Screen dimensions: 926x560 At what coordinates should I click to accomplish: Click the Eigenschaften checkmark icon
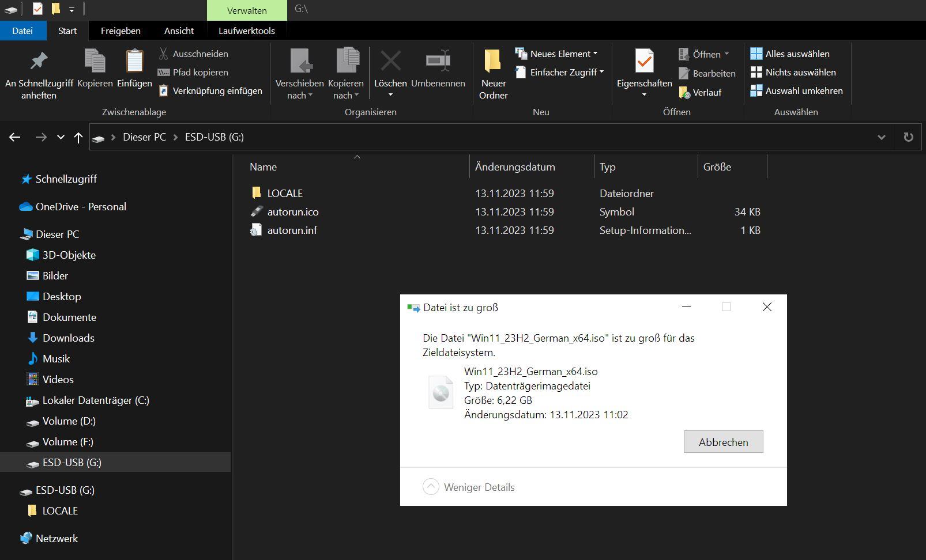[x=644, y=60]
